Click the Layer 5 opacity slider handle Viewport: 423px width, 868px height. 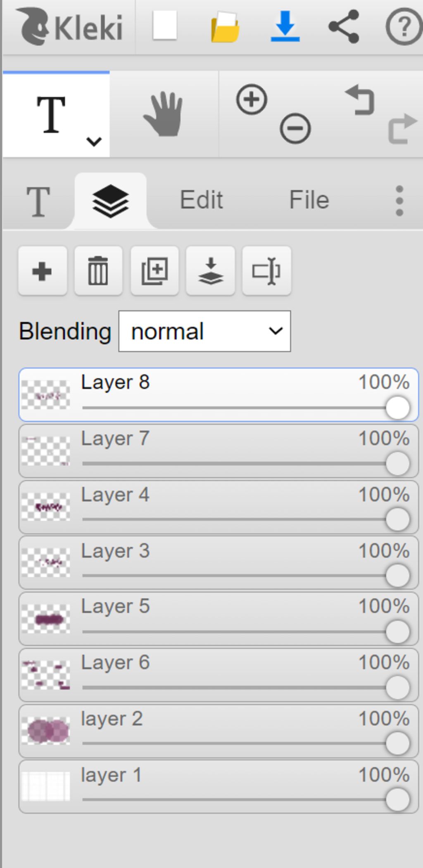click(397, 631)
